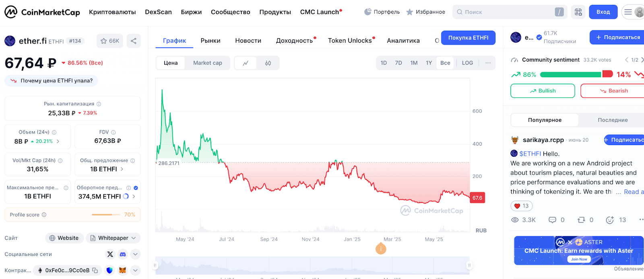Image resolution: width=644 pixels, height=279 pixels.
Task: Click the community sentiment bar
Action: [x=576, y=75]
